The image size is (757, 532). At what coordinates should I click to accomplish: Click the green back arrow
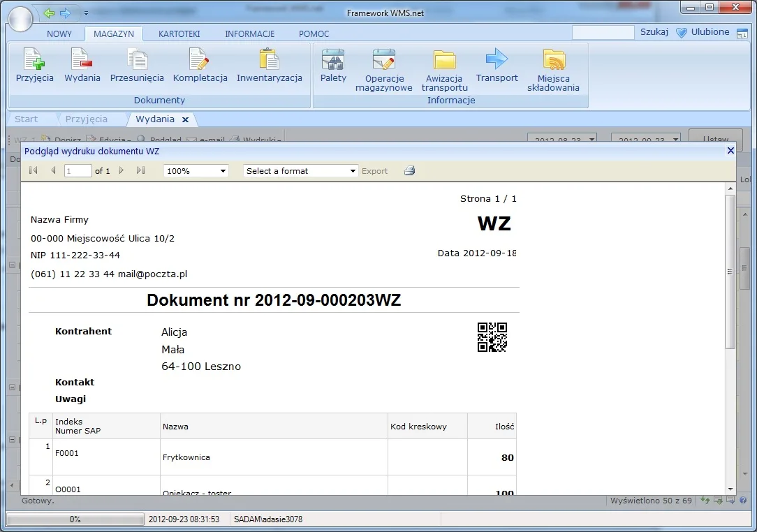tap(49, 13)
